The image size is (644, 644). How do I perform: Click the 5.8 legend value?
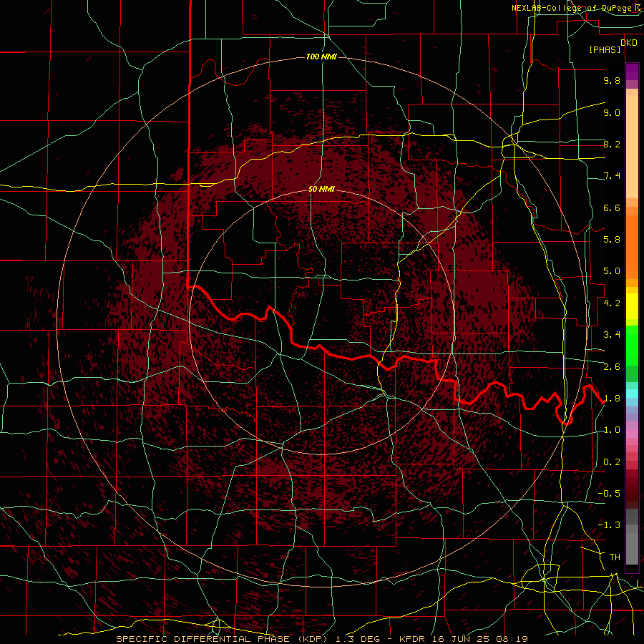tap(612, 240)
